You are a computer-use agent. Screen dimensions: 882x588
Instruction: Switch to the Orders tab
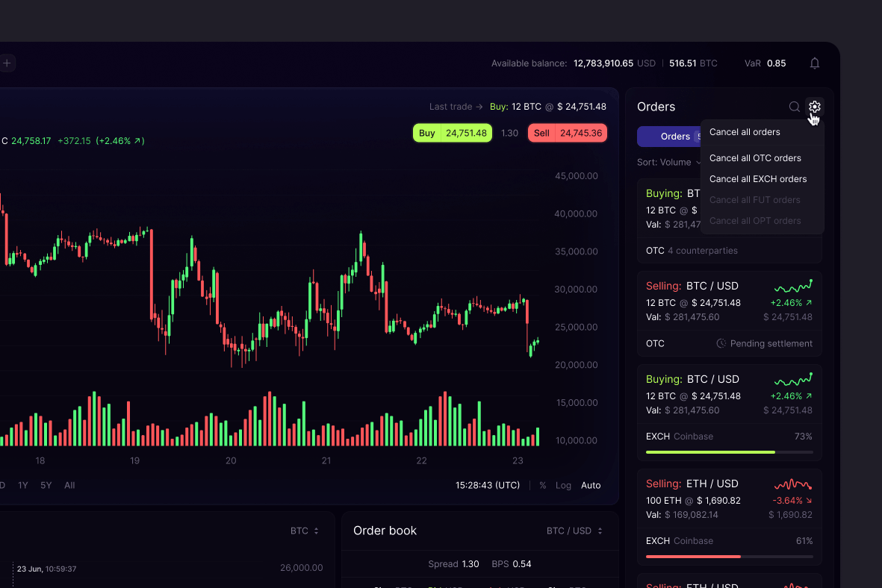[669, 136]
